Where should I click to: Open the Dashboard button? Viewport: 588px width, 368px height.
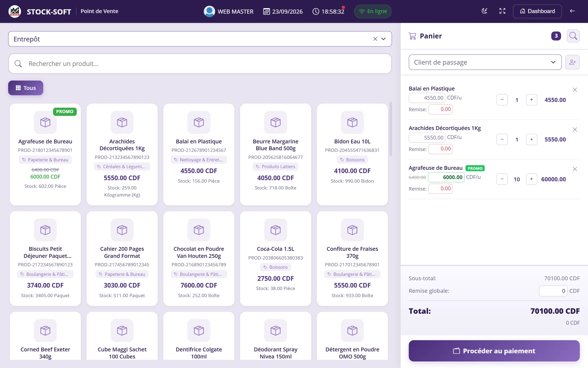537,11
